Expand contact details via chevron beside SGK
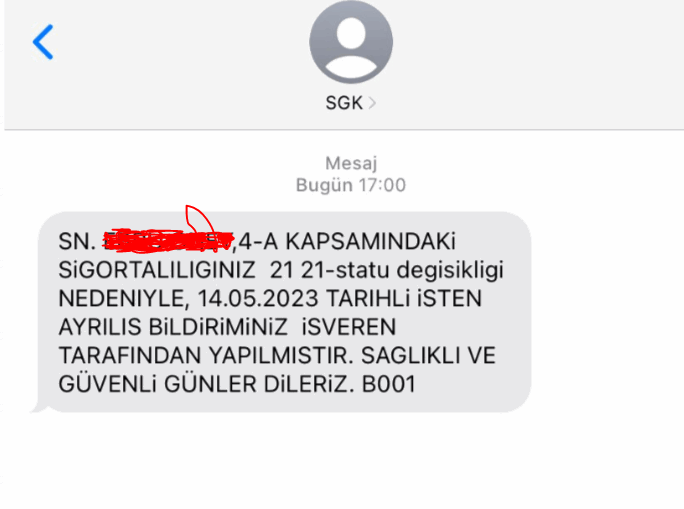Screen dimensions: 684x509 tap(372, 103)
